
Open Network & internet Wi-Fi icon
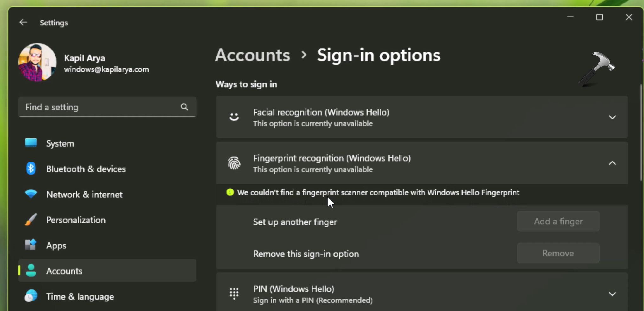(31, 194)
